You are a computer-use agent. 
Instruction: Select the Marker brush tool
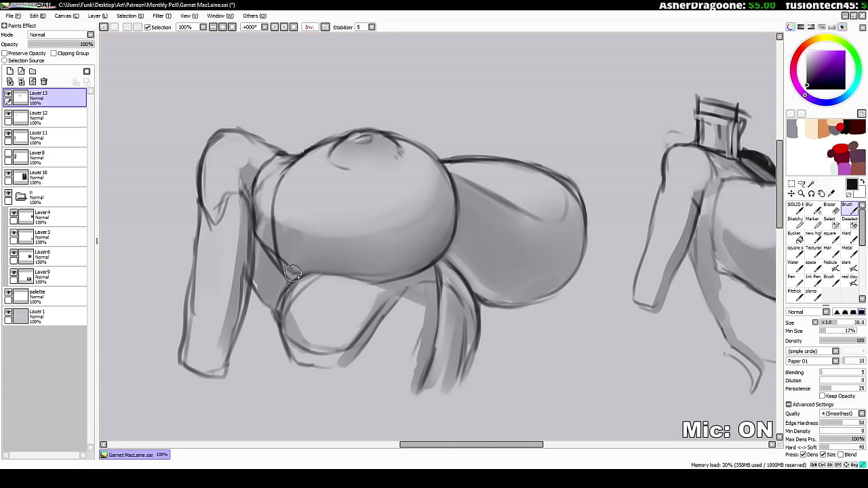[x=812, y=222]
